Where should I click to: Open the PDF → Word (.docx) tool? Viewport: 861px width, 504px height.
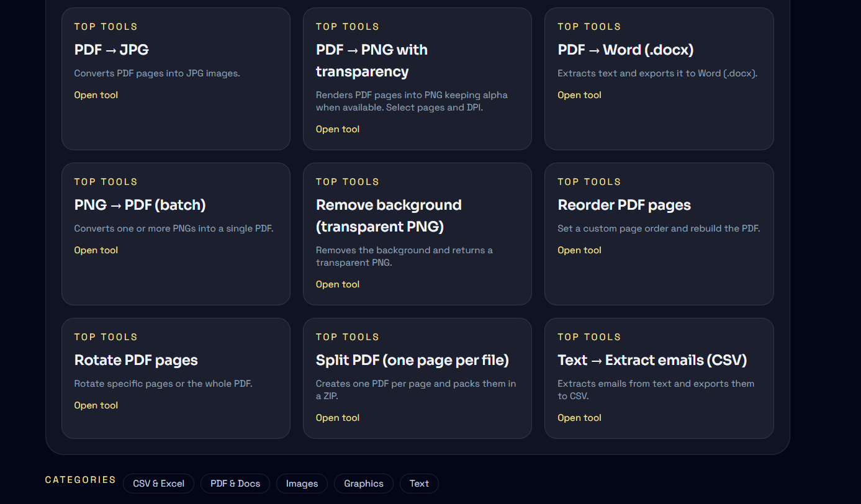(x=579, y=94)
